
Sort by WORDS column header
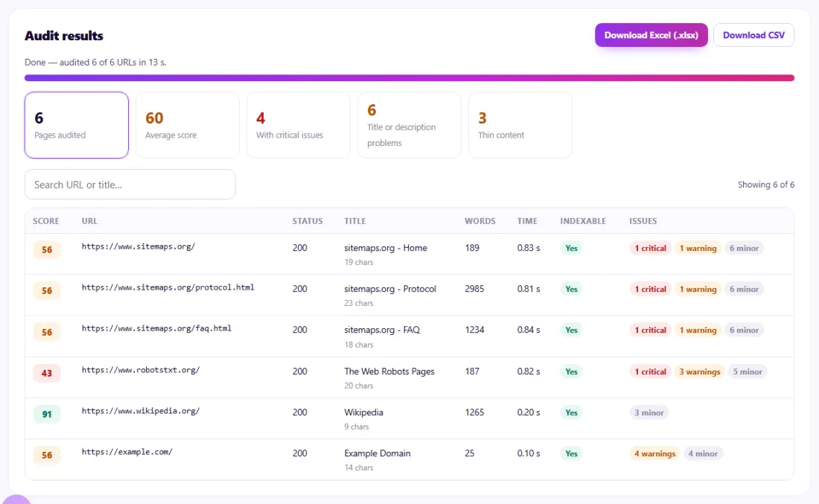(480, 221)
